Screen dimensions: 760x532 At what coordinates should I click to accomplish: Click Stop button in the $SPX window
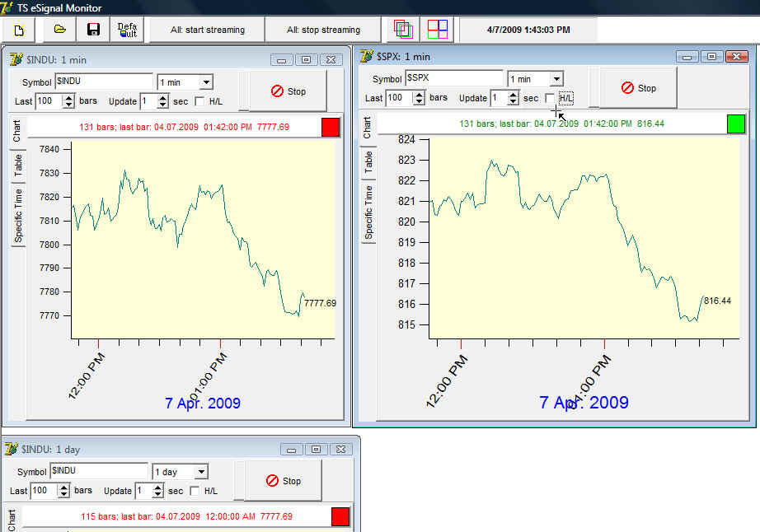click(638, 88)
